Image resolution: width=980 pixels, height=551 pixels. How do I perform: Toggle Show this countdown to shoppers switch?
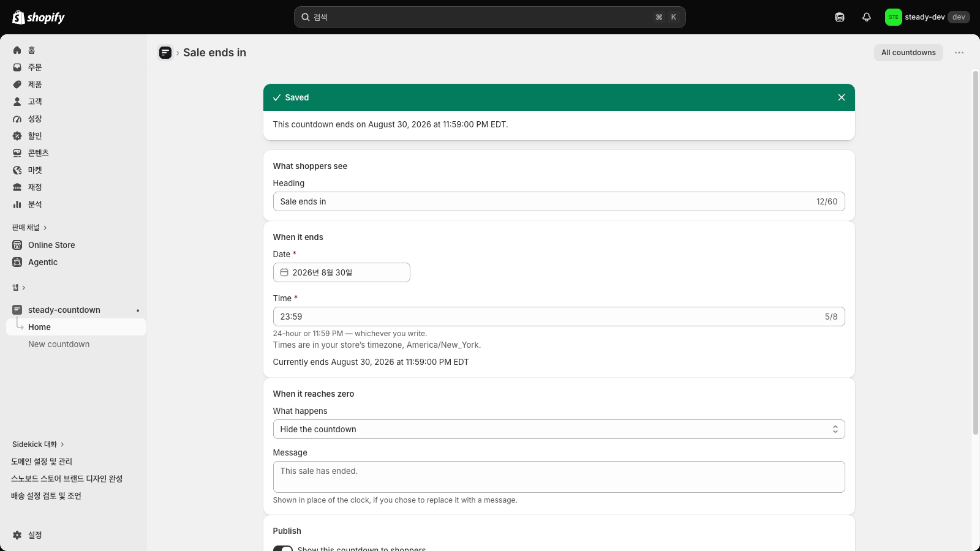[283, 549]
